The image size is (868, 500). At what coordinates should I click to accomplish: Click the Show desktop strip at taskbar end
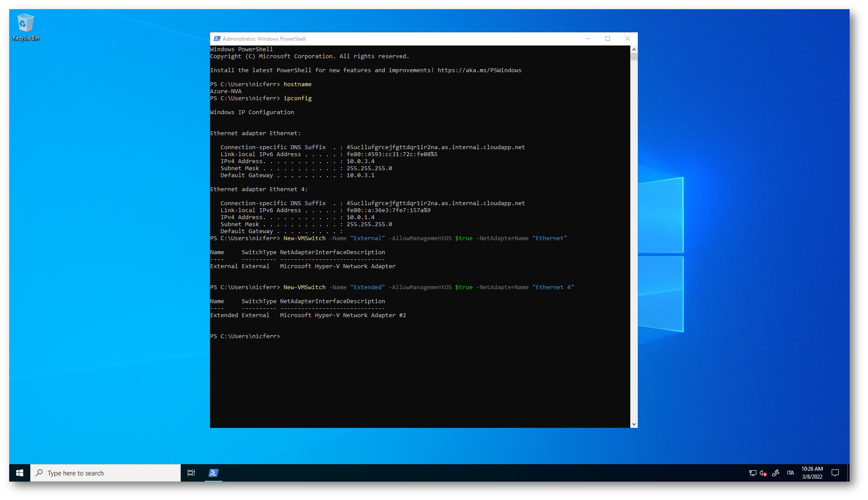(x=848, y=473)
